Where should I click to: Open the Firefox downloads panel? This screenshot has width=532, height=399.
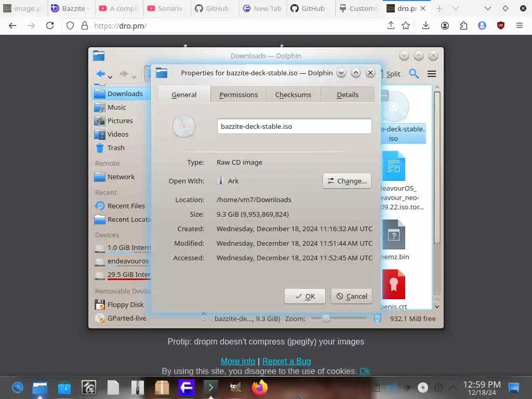pos(425,25)
